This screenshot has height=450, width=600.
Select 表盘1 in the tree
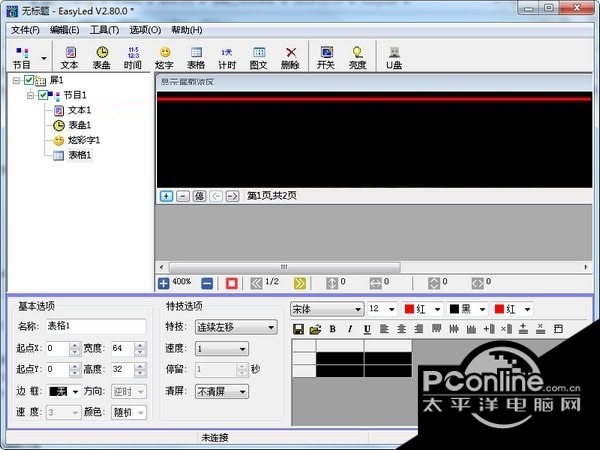click(x=80, y=125)
